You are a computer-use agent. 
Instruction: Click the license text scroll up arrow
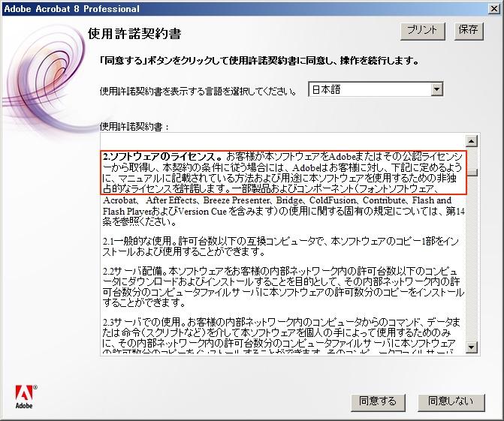(x=472, y=141)
